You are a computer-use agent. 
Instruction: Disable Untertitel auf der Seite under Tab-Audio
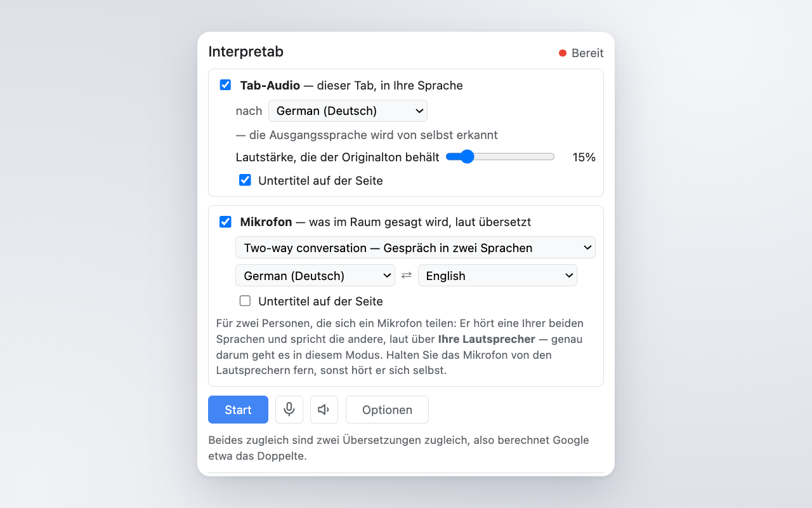(245, 180)
